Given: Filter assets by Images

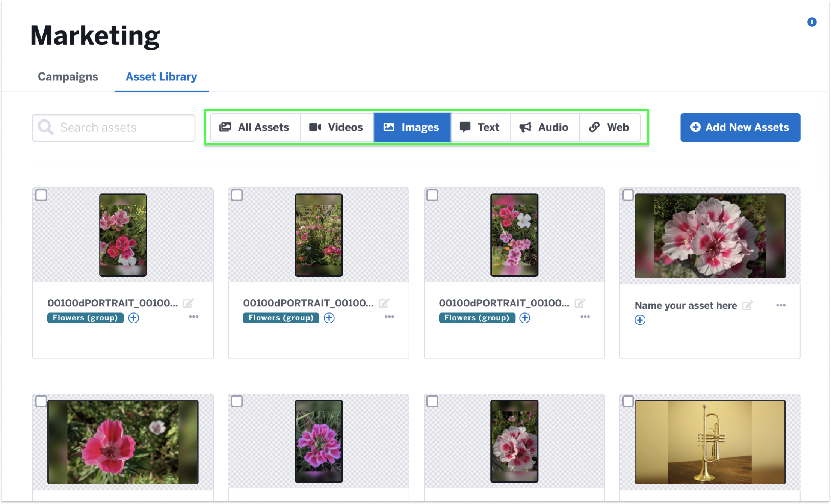Looking at the screenshot, I should 412,127.
